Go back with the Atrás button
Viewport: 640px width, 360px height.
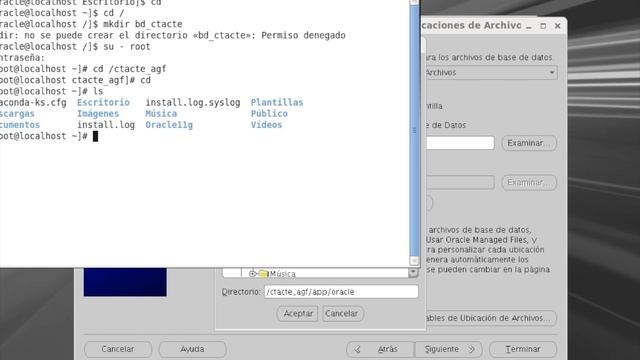380,349
